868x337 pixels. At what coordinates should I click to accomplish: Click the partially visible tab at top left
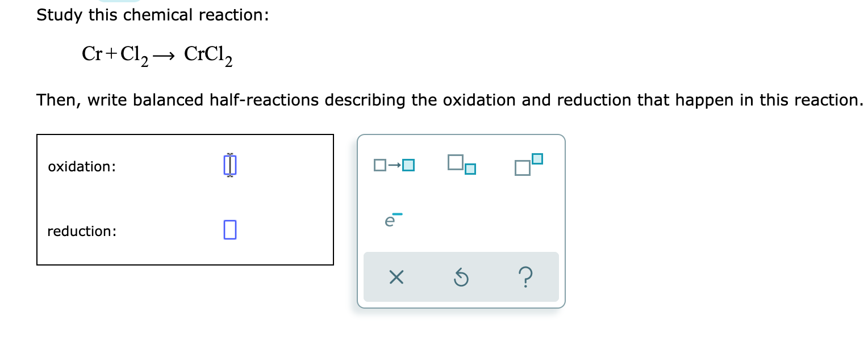pos(114,2)
